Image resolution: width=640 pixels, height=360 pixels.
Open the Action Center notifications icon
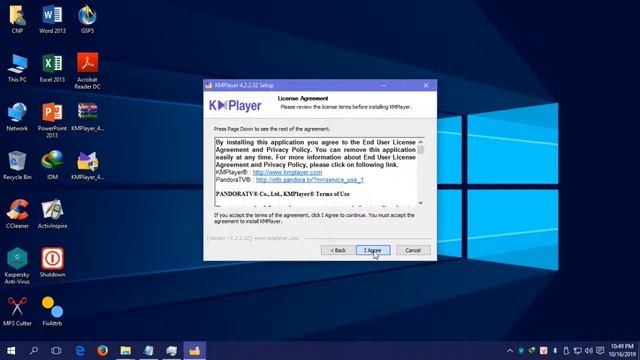point(600,351)
